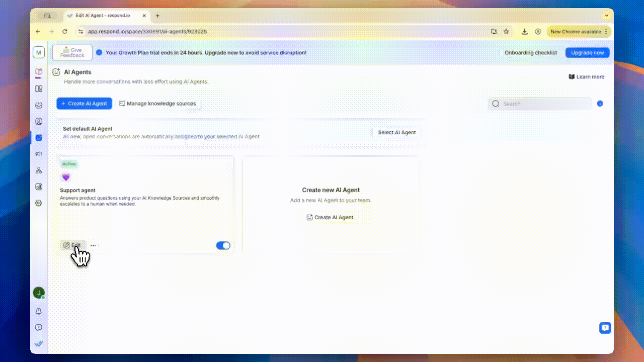Viewport: 644px width, 362px height.
Task: Click the browser back arrow
Action: (38, 31)
